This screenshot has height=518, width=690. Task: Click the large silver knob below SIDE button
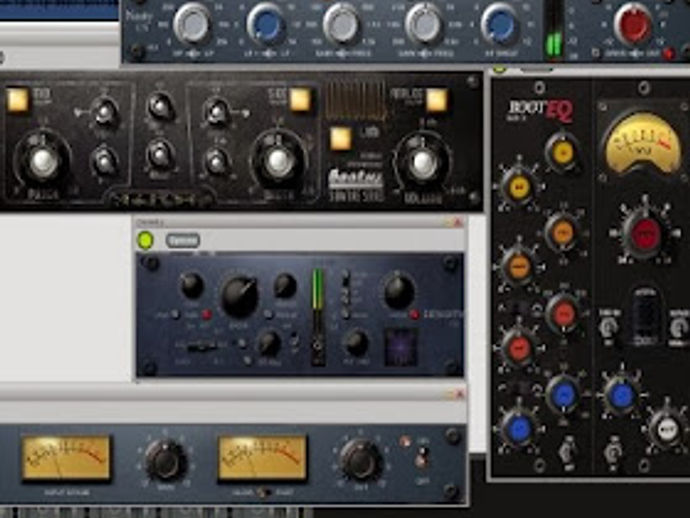pos(278,162)
